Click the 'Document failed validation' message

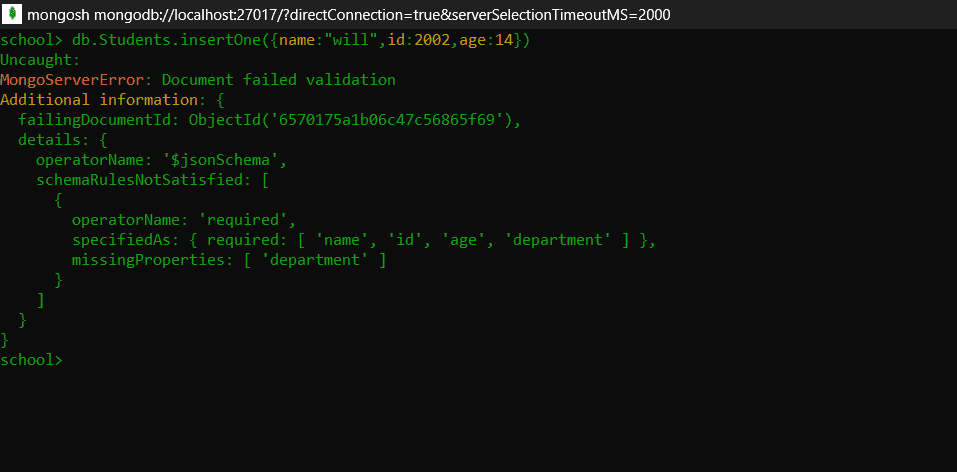tap(278, 80)
